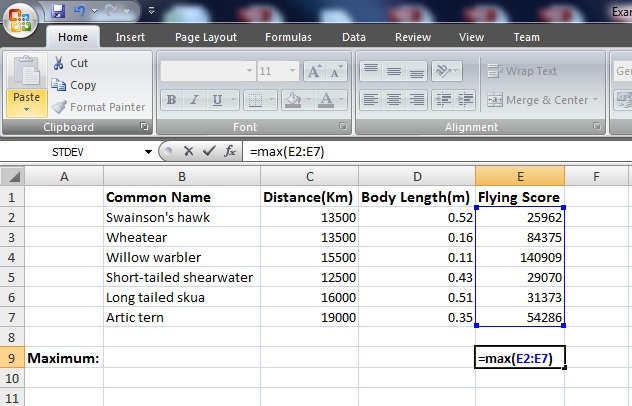Image resolution: width=632 pixels, height=406 pixels.
Task: Click the Paste clipboard icon
Action: tap(27, 71)
